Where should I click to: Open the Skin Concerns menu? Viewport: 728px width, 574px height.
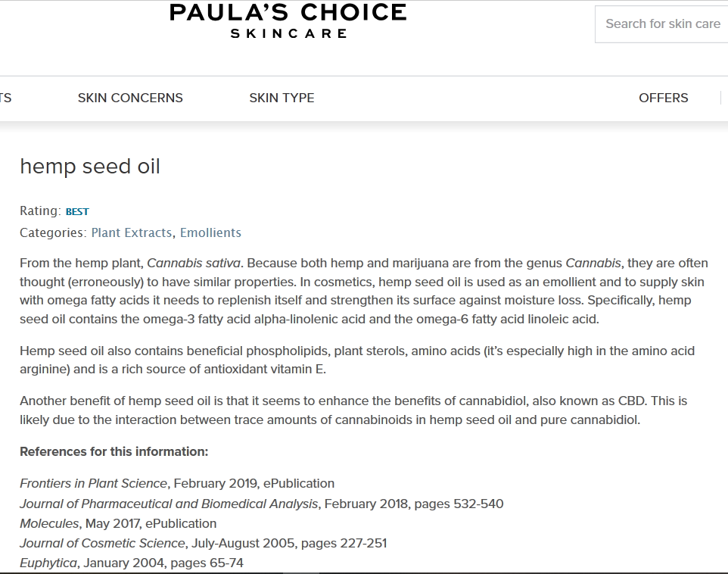point(130,98)
